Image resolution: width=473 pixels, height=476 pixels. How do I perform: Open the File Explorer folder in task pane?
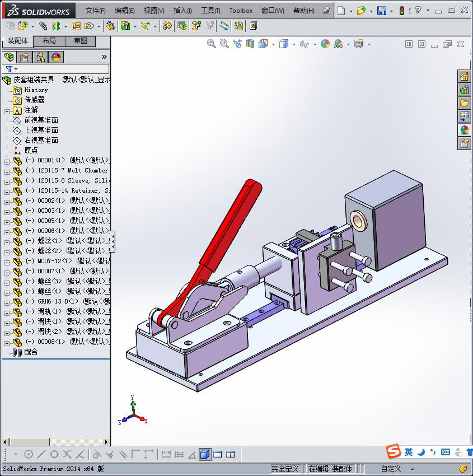coord(464,103)
